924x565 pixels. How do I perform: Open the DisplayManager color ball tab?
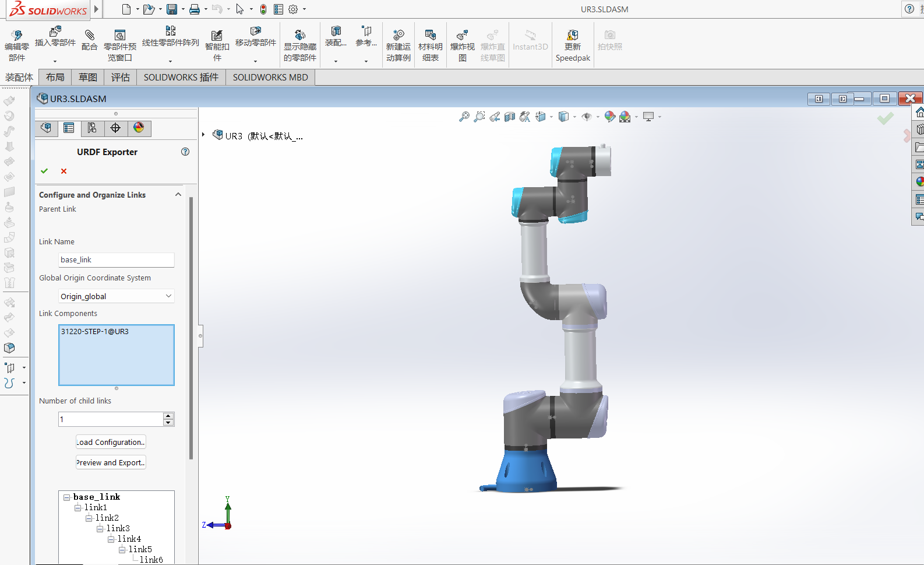139,128
